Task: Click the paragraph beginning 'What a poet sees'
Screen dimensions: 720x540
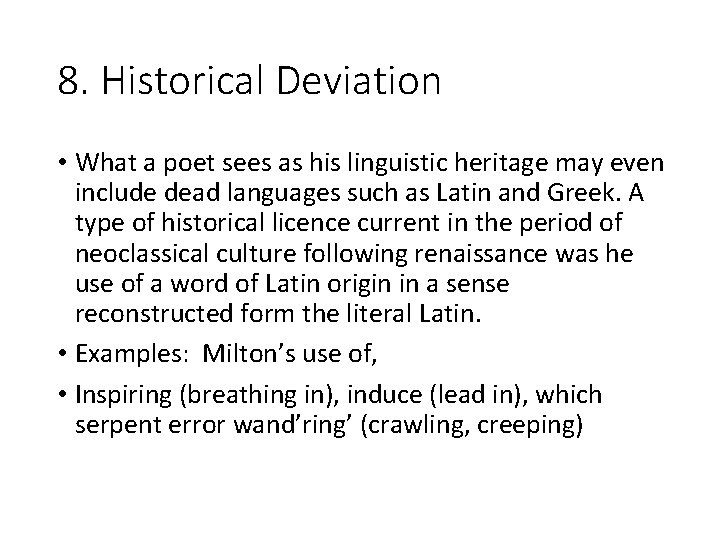Action: pyautogui.click(x=370, y=238)
